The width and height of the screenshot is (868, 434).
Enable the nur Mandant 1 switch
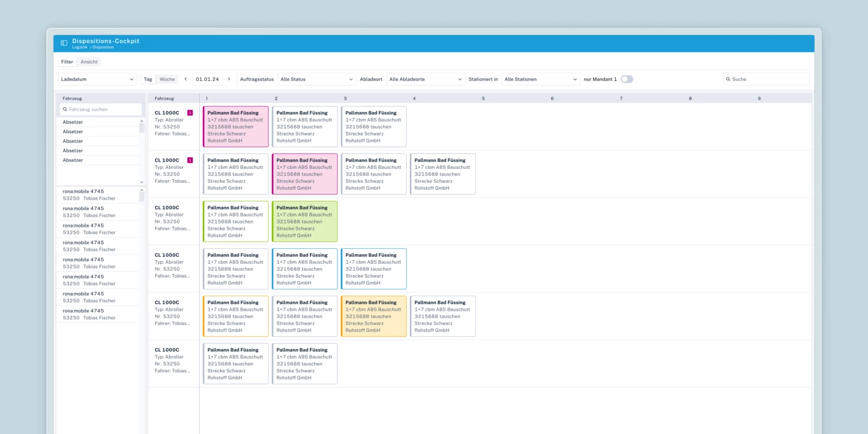tap(627, 79)
